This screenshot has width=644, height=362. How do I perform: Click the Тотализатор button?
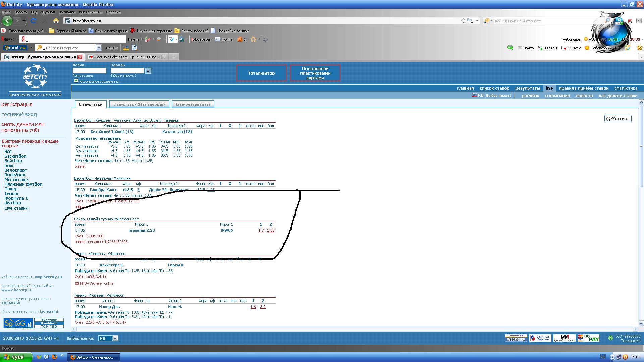coord(261,73)
